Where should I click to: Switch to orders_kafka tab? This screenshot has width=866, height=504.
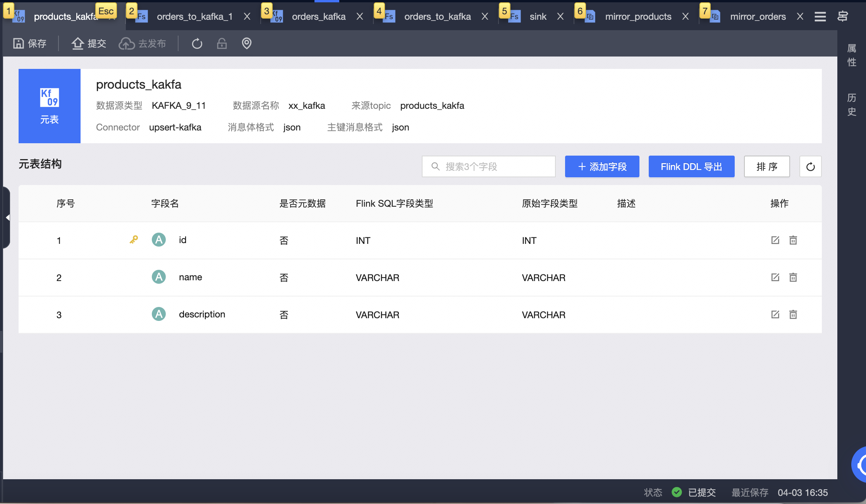[x=319, y=16]
